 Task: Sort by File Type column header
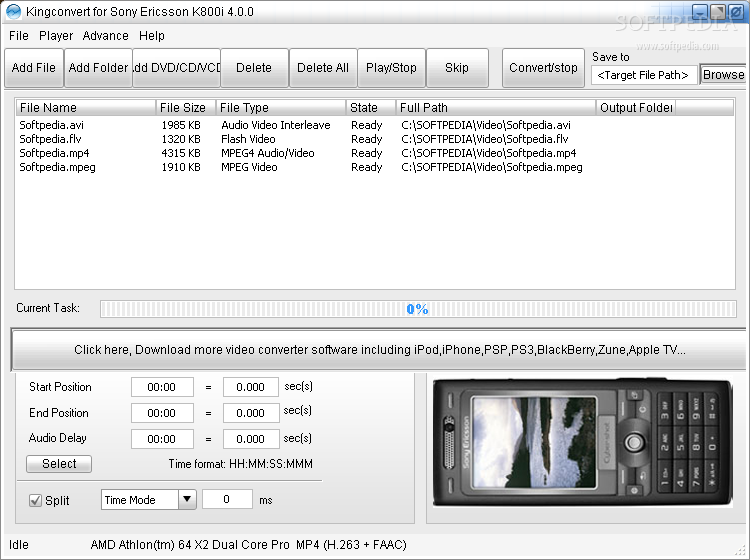click(x=281, y=108)
